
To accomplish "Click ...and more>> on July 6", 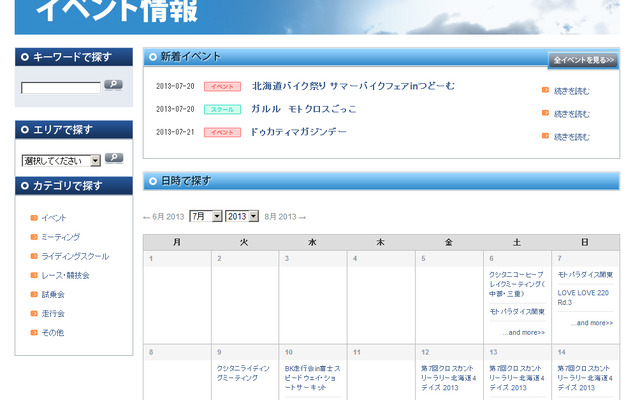I will (524, 333).
